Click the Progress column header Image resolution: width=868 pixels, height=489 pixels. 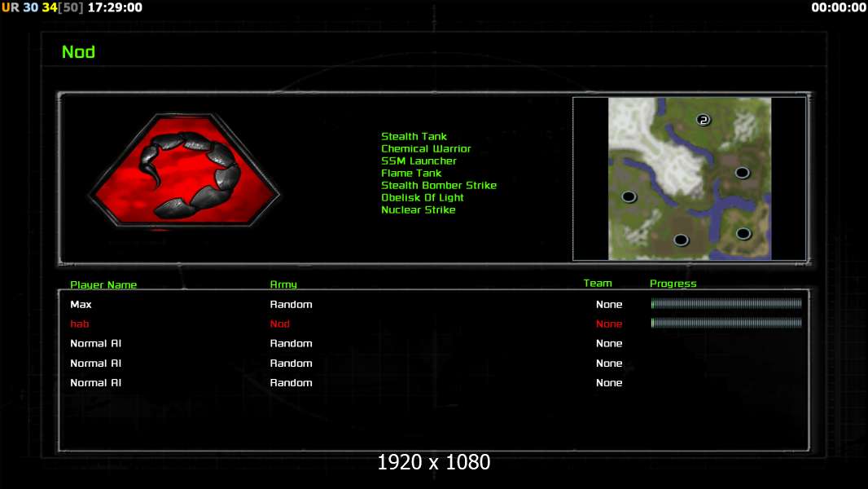673,284
